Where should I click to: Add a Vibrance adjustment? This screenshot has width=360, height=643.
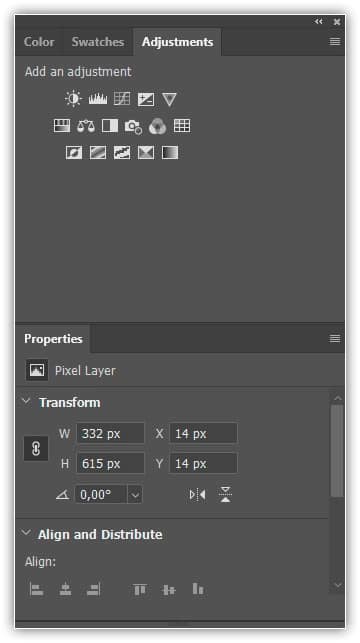point(169,99)
